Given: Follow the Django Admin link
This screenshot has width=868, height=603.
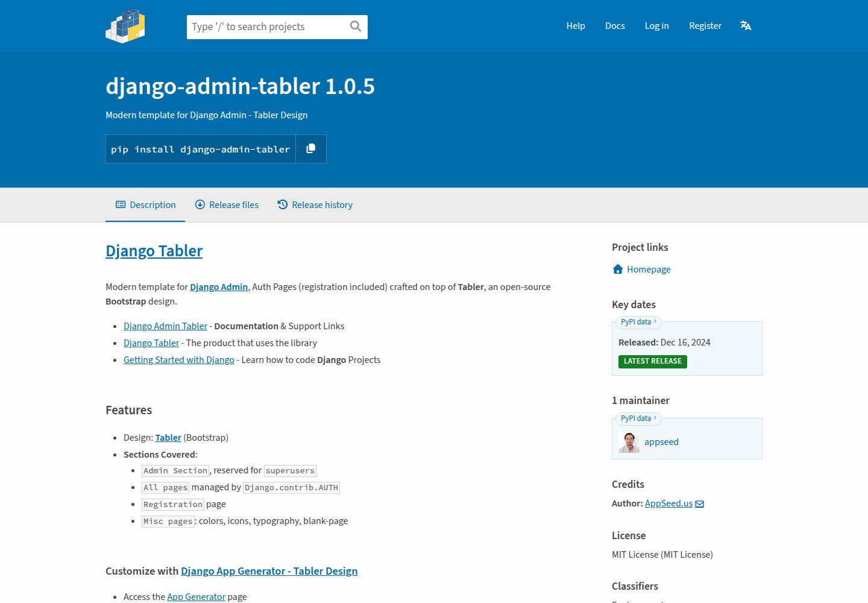Looking at the screenshot, I should pyautogui.click(x=219, y=287).
